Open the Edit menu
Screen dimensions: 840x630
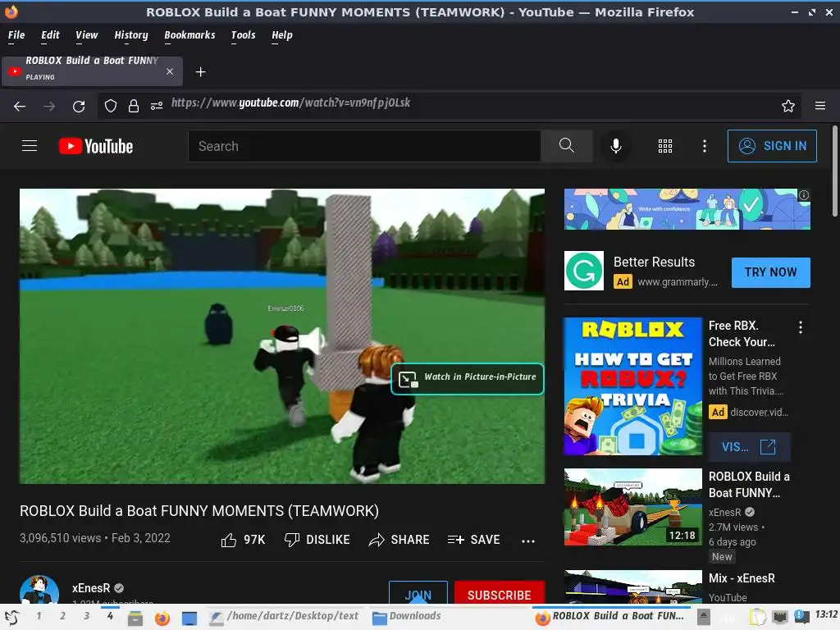pos(50,34)
